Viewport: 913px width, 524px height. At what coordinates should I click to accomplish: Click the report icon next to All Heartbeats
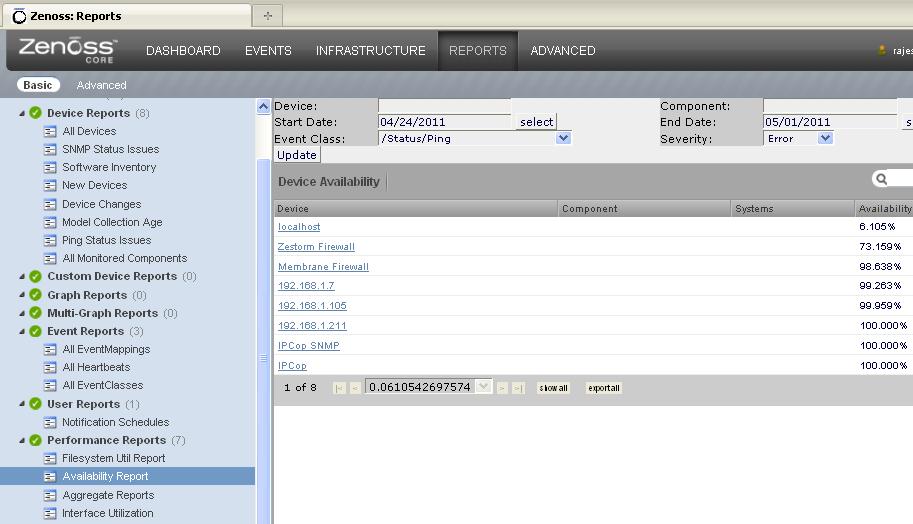tap(50, 367)
